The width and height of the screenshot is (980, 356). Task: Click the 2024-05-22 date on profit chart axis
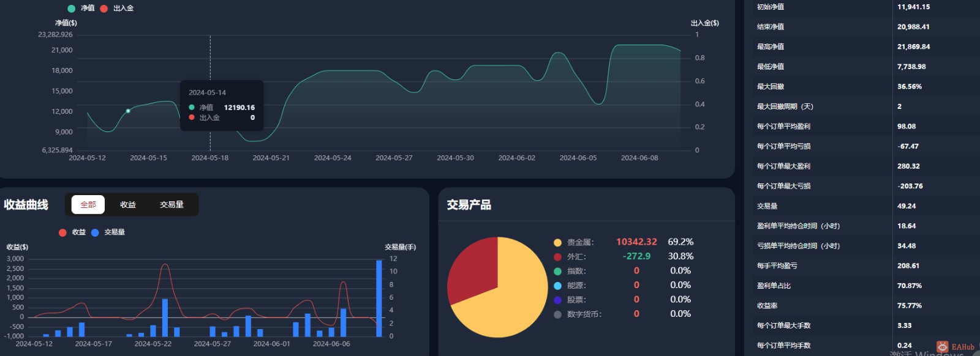[153, 344]
